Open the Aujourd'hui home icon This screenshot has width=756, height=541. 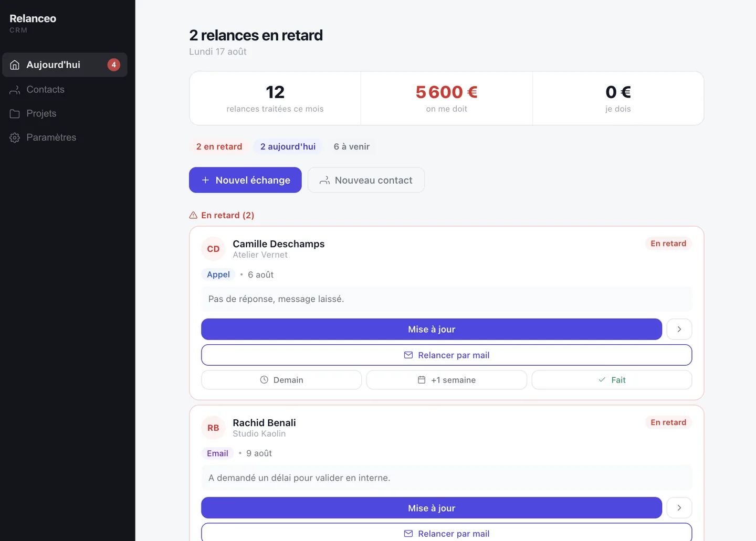(15, 65)
